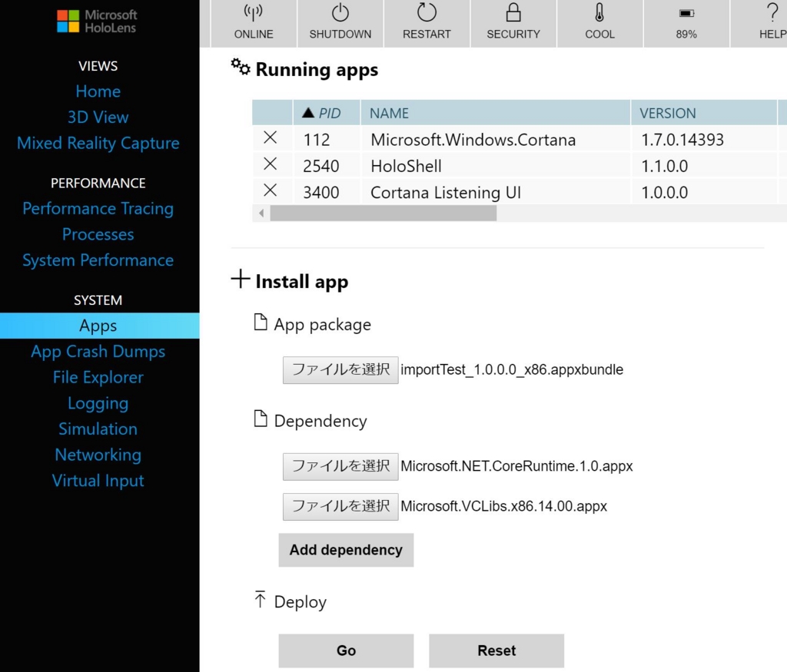The width and height of the screenshot is (787, 672).
Task: Click Microsoft.NET.CoreRuntime.1.0.appx file name
Action: click(x=517, y=466)
